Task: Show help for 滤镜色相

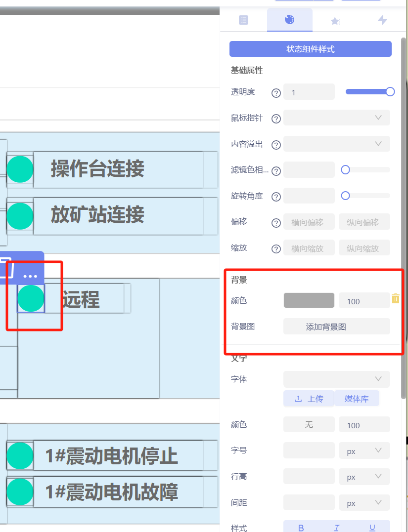Action: (x=276, y=171)
